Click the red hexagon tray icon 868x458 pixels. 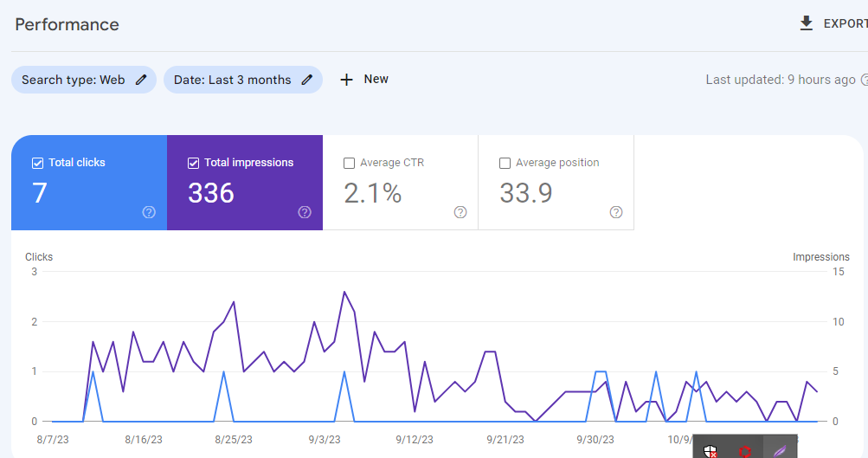[745, 451]
